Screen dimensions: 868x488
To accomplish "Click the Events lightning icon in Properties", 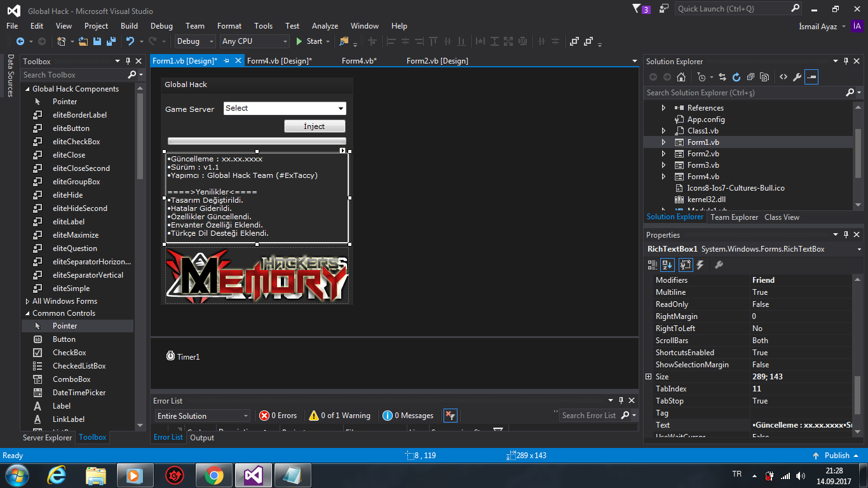I will coord(700,265).
